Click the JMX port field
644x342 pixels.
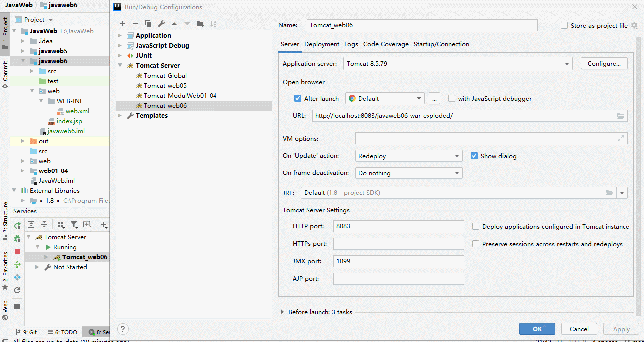click(399, 261)
